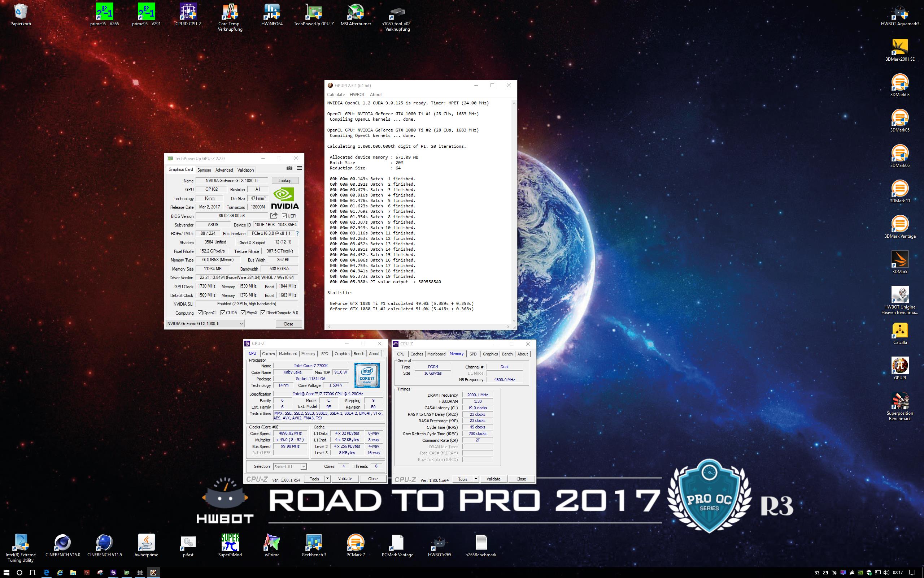Click Validate button in left CPU-Z window
Screen dimensions: 924x578
tap(345, 479)
